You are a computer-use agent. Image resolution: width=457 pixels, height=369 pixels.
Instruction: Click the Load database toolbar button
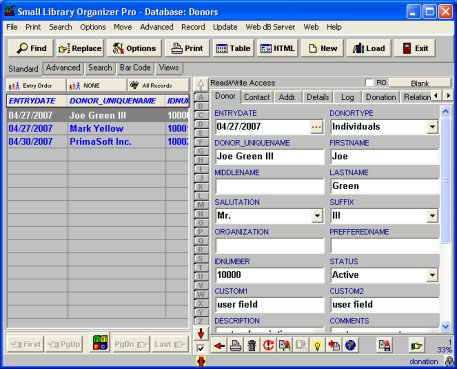pos(369,48)
